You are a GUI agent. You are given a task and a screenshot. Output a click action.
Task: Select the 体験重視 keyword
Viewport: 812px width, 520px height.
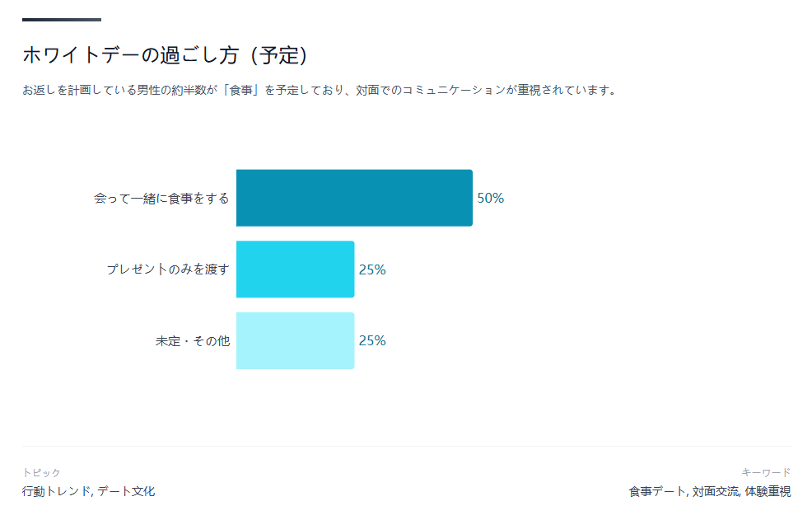(768, 492)
